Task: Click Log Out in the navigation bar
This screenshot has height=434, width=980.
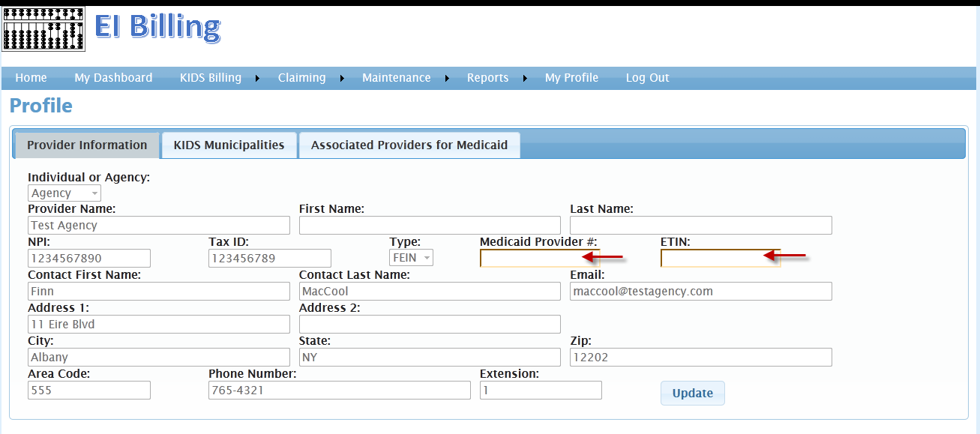Action: click(x=647, y=77)
